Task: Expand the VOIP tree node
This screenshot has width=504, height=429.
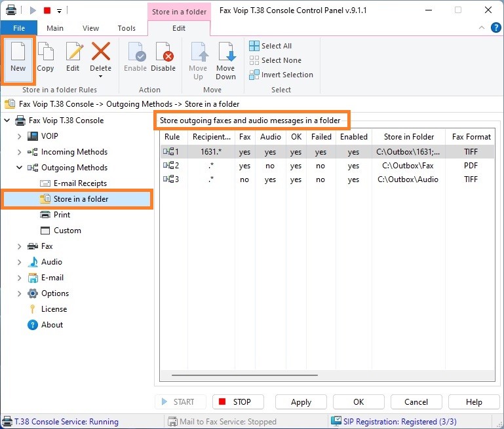Action: click(19, 136)
